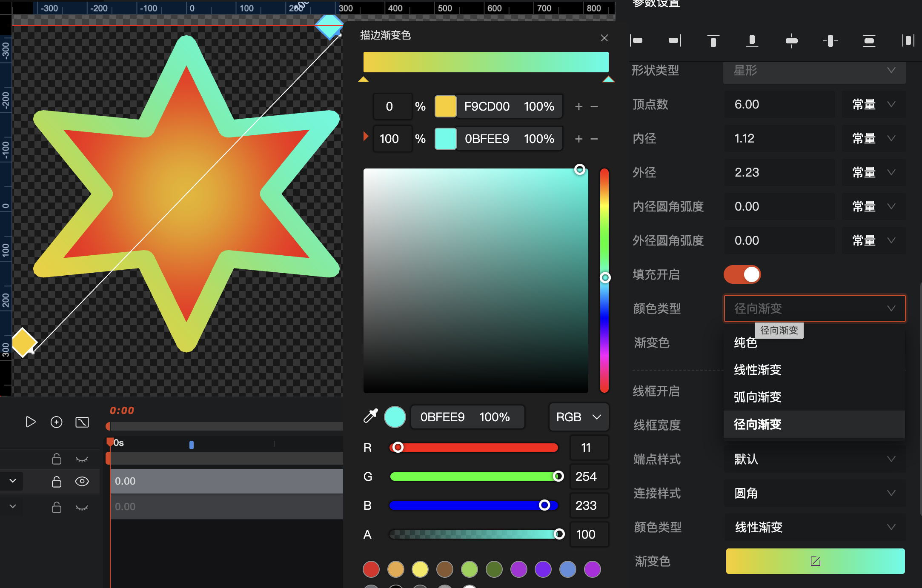Image resolution: width=922 pixels, height=588 pixels.
Task: Open the RGB color mode dropdown
Action: tap(578, 417)
